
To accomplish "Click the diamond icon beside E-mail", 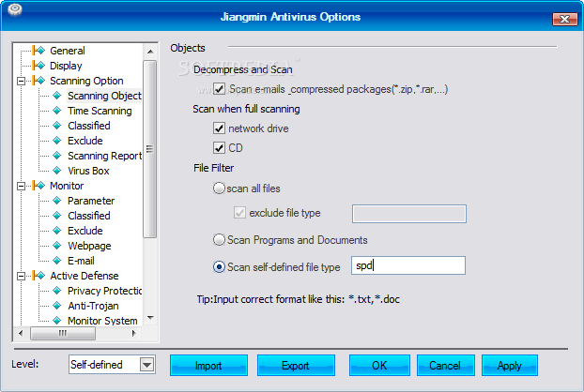I will (x=57, y=261).
